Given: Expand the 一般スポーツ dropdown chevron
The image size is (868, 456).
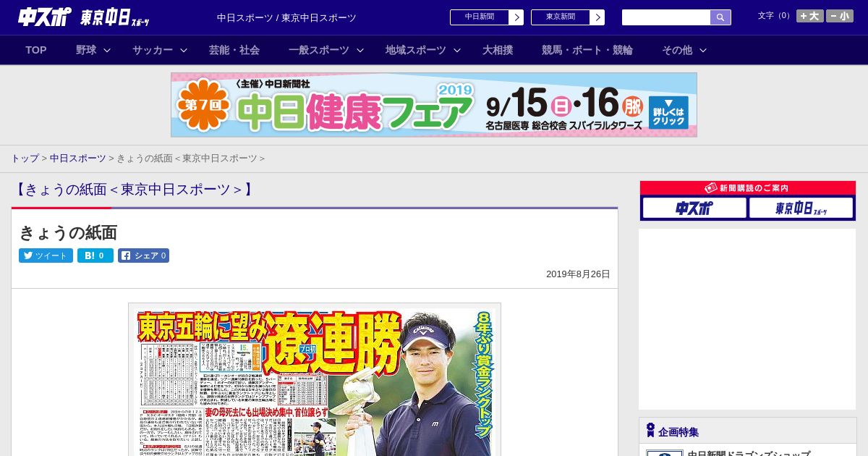Looking at the screenshot, I should (x=360, y=50).
